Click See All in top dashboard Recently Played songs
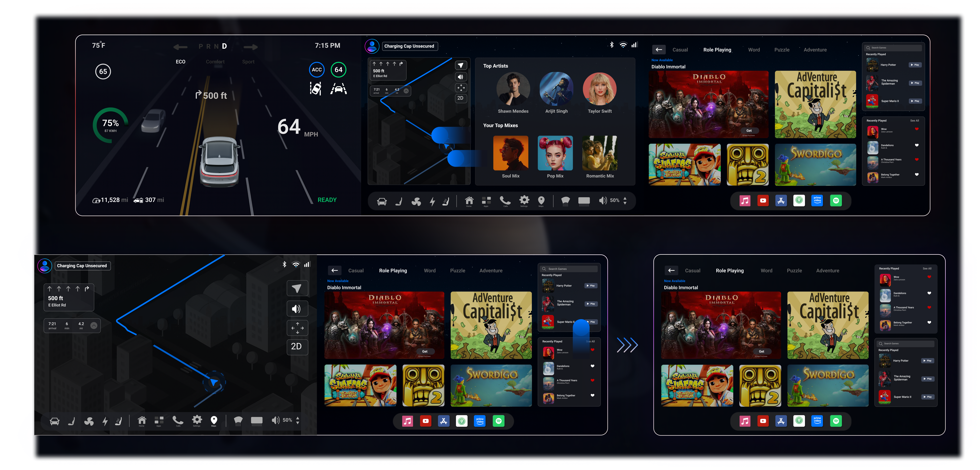Viewport: 980px width, 470px height. (x=915, y=121)
